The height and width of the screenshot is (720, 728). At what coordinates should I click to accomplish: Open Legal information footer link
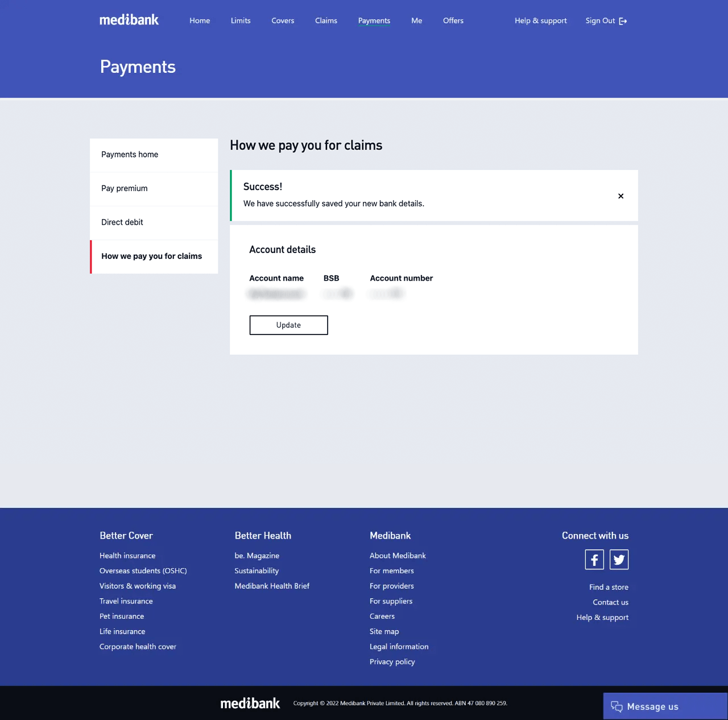click(399, 647)
